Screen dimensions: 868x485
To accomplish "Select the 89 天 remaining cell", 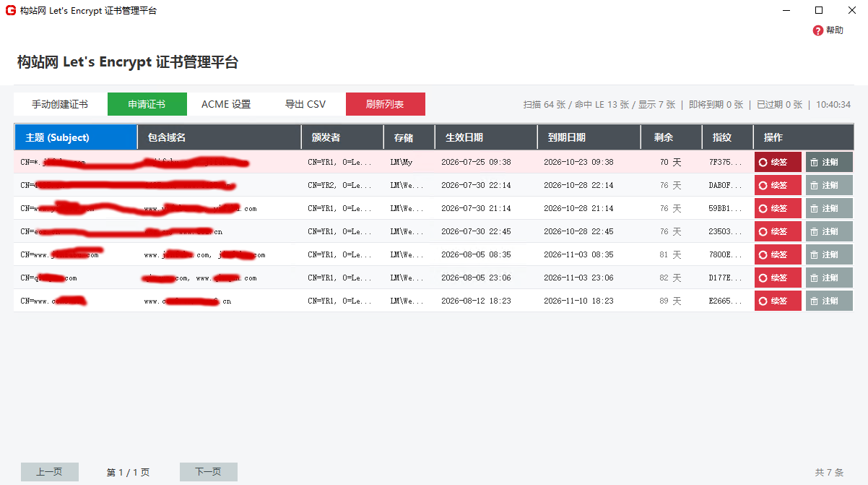I will (x=670, y=301).
